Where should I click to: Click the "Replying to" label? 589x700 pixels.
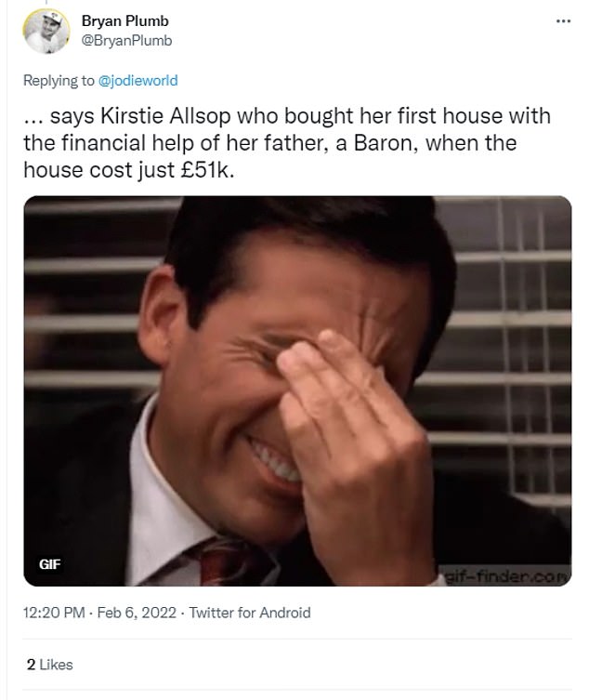(x=59, y=81)
